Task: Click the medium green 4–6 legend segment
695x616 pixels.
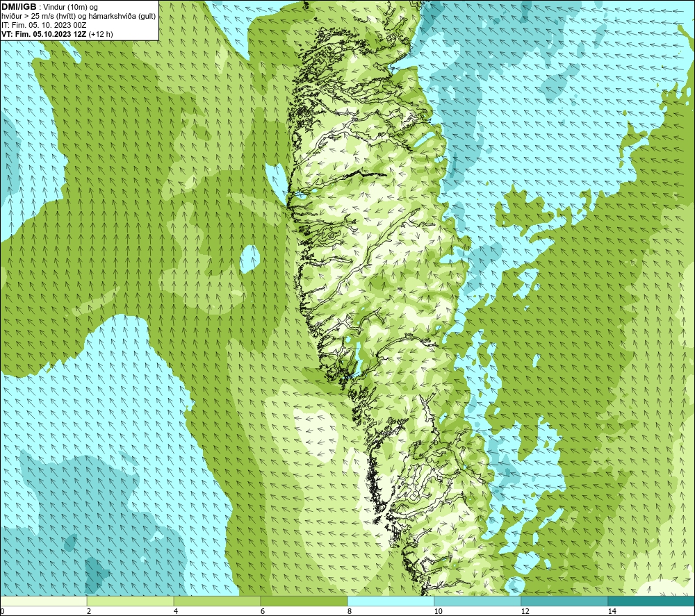Action: click(x=217, y=601)
